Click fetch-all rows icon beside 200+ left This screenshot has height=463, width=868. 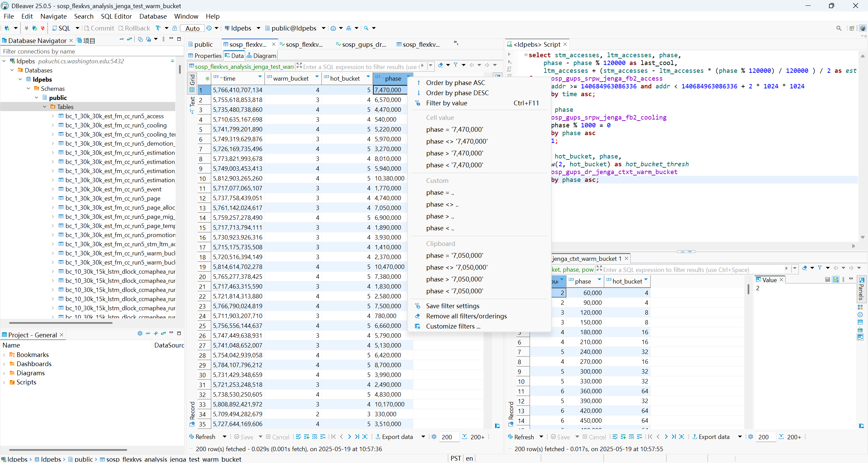click(x=465, y=437)
